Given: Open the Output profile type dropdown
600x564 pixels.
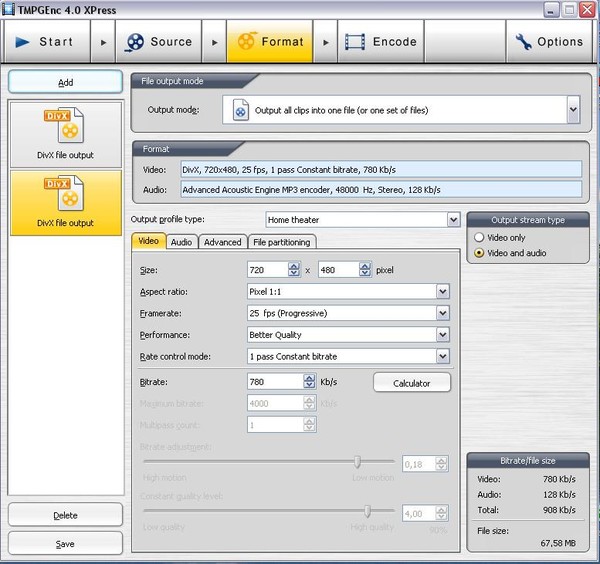Looking at the screenshot, I should click(x=453, y=220).
